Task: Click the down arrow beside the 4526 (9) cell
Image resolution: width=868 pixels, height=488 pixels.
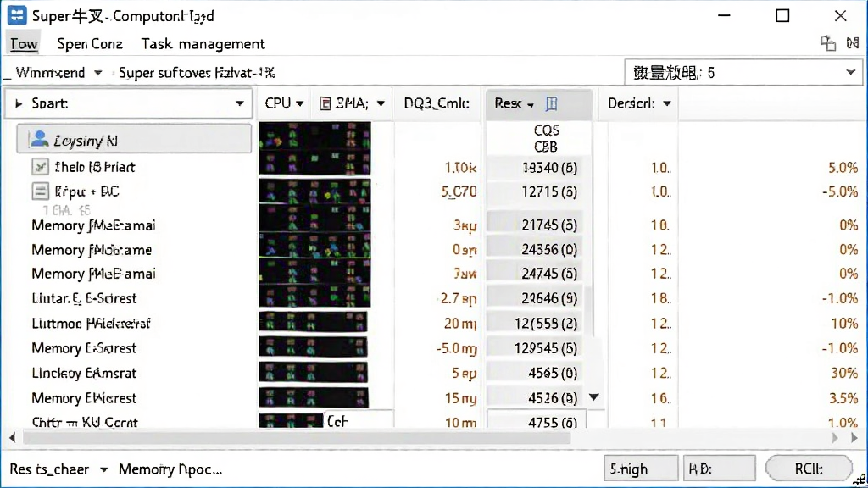Action: point(594,397)
